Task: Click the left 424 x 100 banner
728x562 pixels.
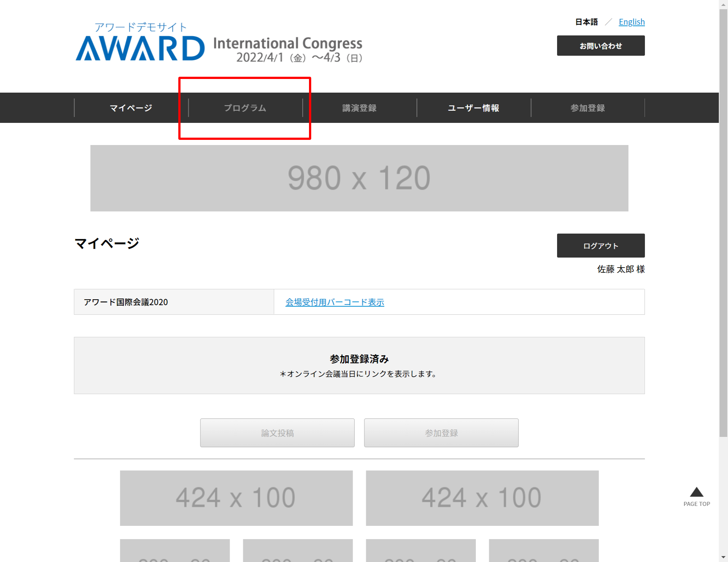Action: tap(236, 498)
